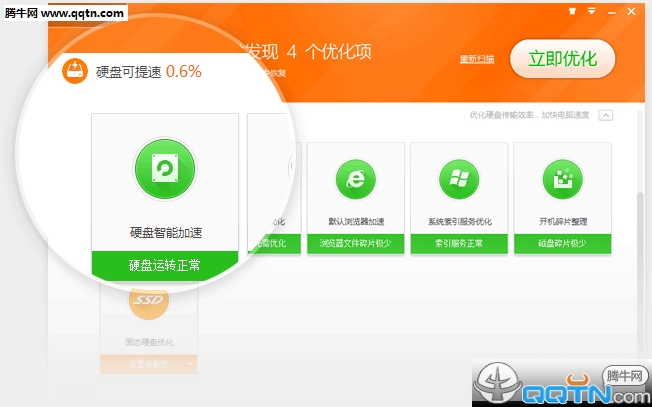The image size is (652, 407).
Task: Click the 优化硬盘传输效率，加快电脑速度 description text
Action: pos(529,115)
